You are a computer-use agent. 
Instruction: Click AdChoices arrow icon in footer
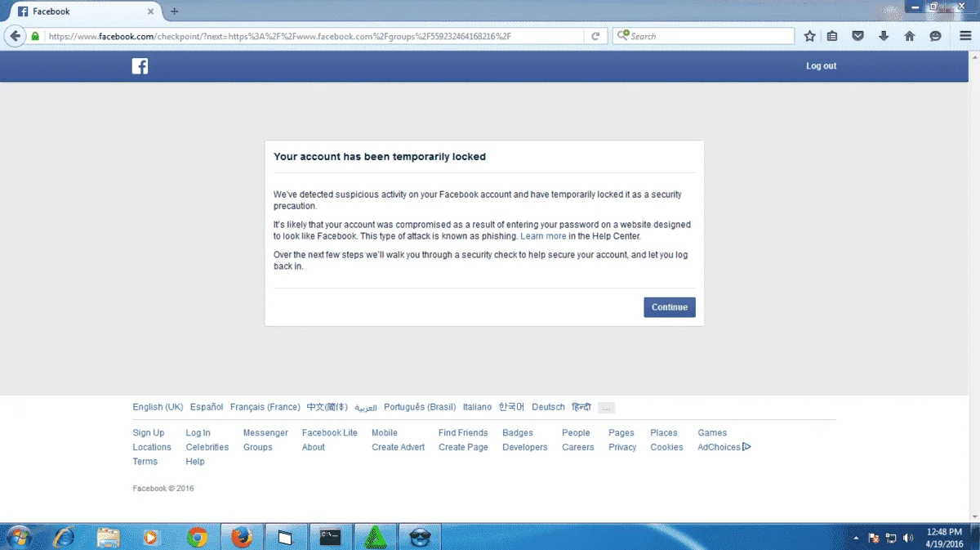click(x=746, y=447)
